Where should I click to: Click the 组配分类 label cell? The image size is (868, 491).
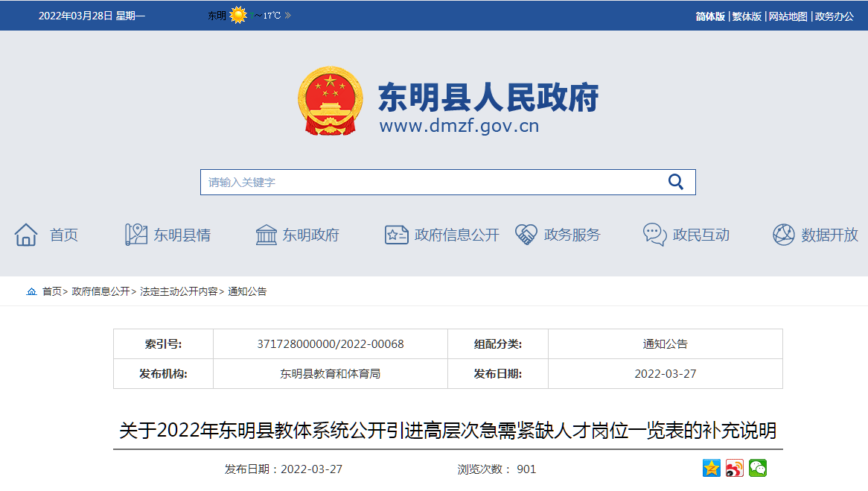click(x=498, y=344)
